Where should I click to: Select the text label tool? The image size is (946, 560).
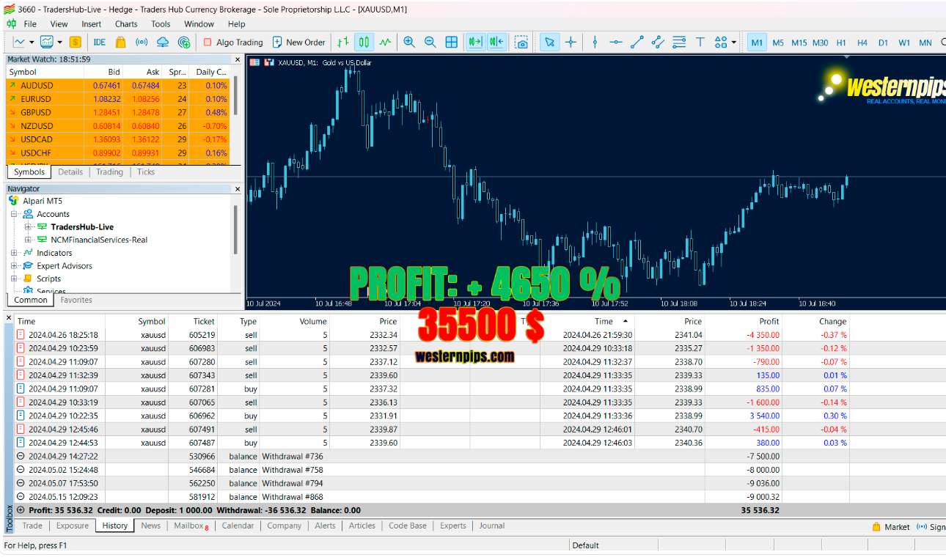(700, 43)
